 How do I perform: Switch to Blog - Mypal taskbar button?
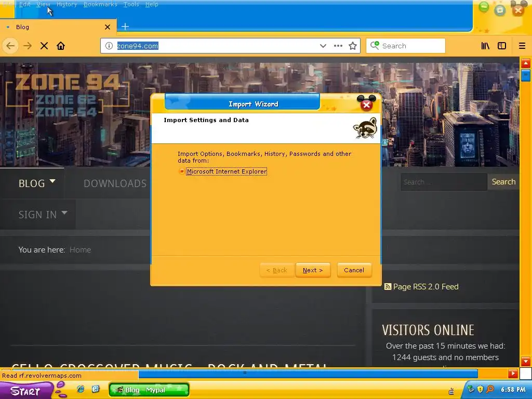[149, 390]
